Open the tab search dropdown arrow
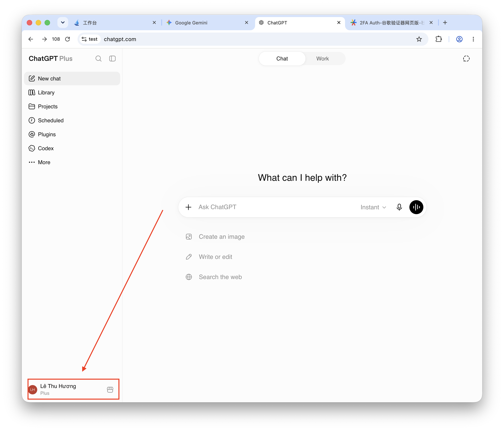This screenshot has height=431, width=504. (x=63, y=23)
